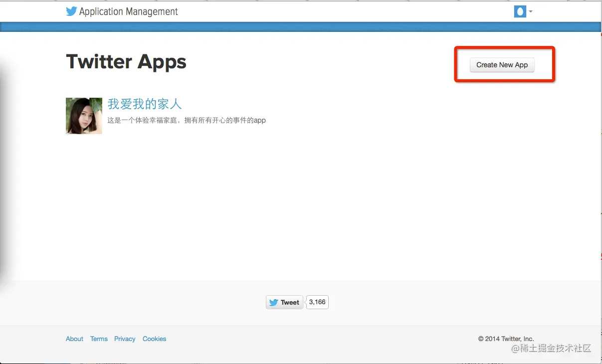Open the Privacy footer link
The width and height of the screenshot is (602, 364).
[125, 339]
